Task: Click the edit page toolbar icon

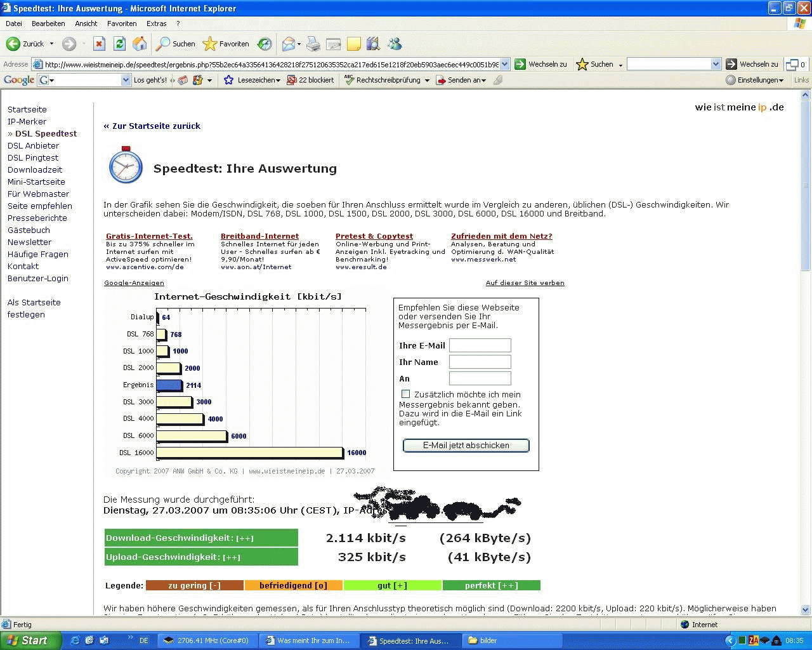Action: [x=334, y=44]
